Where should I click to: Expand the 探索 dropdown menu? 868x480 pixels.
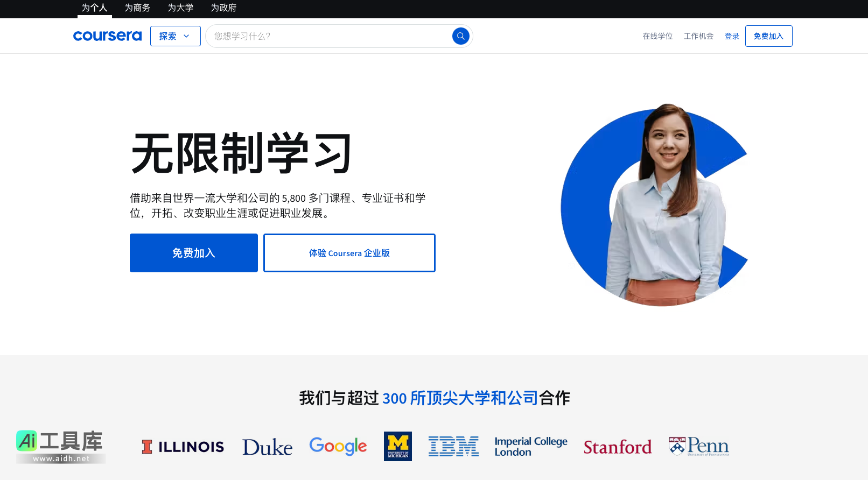tap(175, 36)
